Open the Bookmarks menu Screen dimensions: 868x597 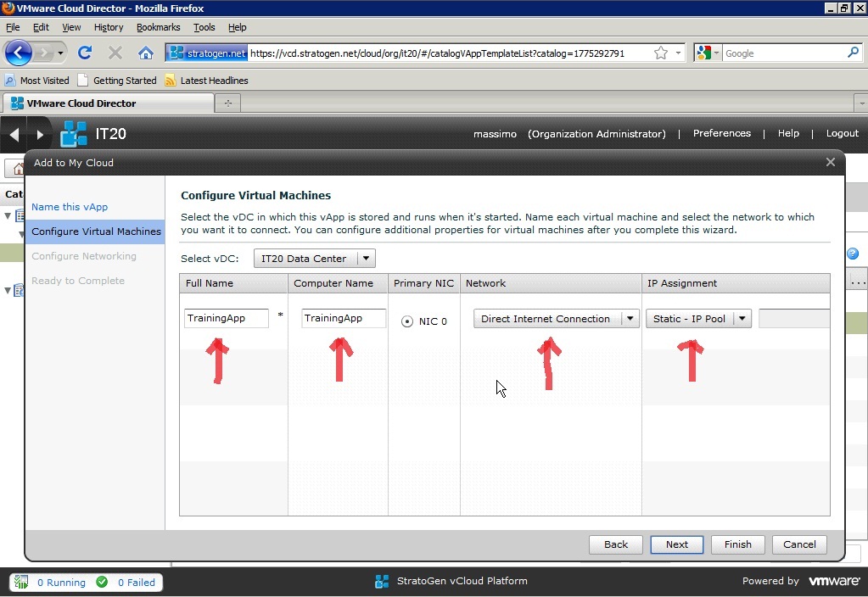159,27
